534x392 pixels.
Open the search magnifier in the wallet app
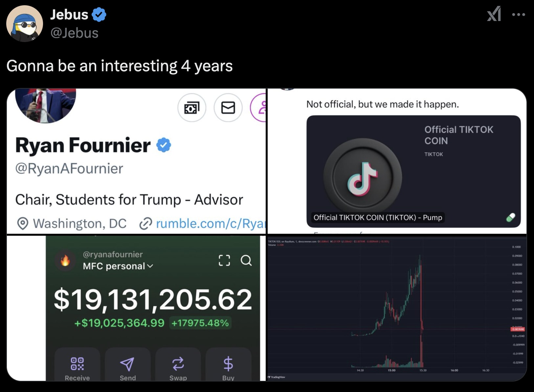click(x=246, y=261)
